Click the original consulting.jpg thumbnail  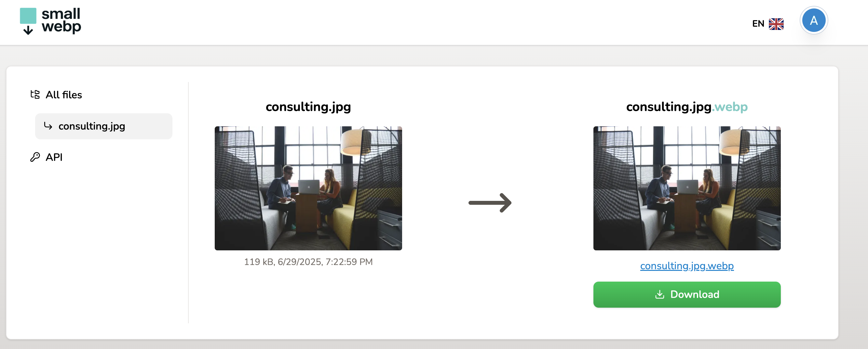pyautogui.click(x=308, y=188)
